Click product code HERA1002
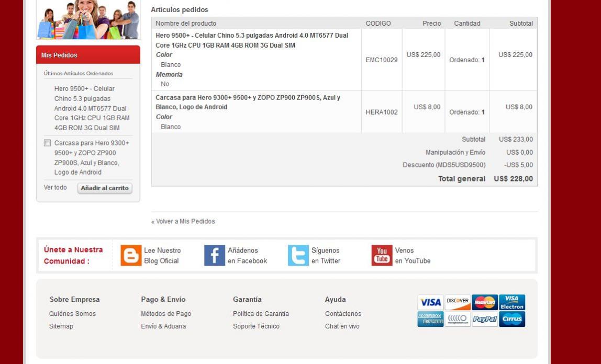Viewport: 601px width, 364px height. (x=381, y=112)
